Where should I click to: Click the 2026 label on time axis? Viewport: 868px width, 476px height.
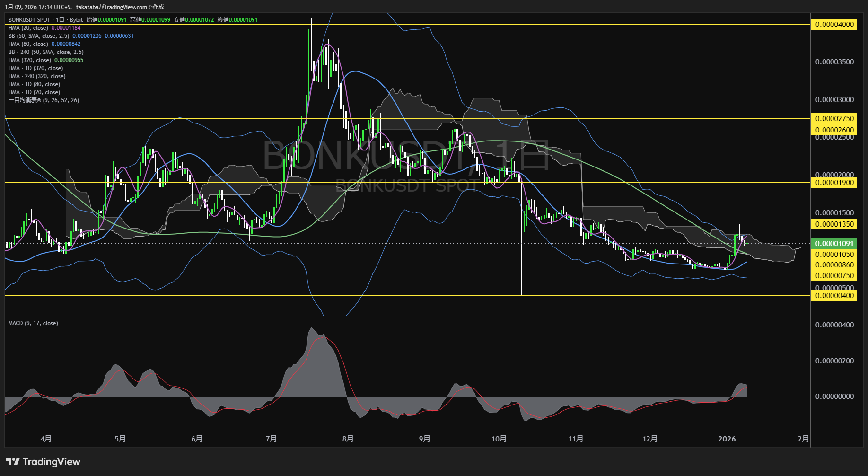[x=727, y=439]
